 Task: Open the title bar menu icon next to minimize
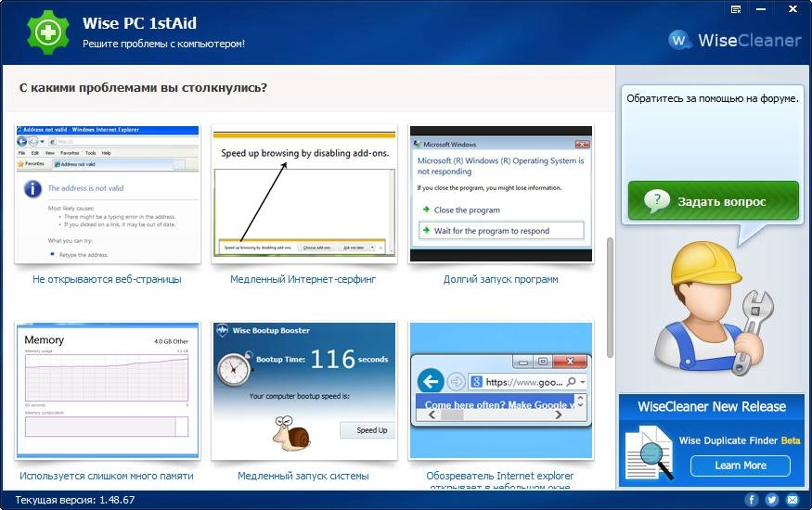pyautogui.click(x=736, y=9)
